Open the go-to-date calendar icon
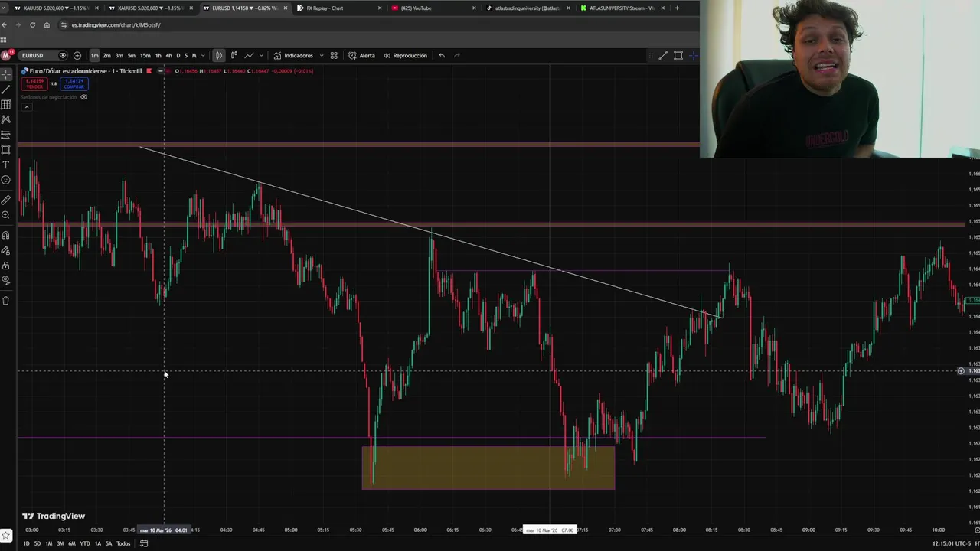 [x=143, y=543]
